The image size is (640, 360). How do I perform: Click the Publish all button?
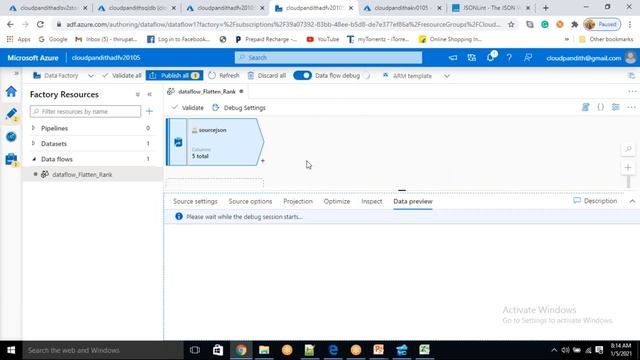click(x=174, y=76)
